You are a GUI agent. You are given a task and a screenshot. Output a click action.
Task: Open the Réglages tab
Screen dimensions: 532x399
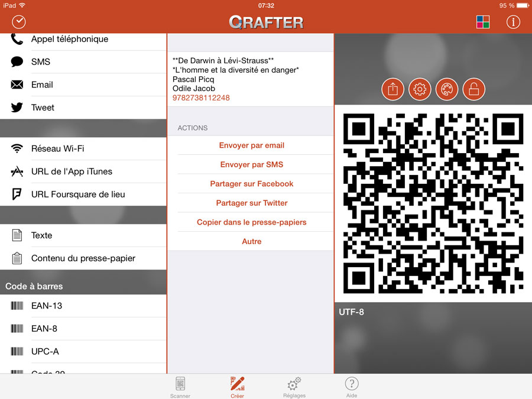(294, 387)
